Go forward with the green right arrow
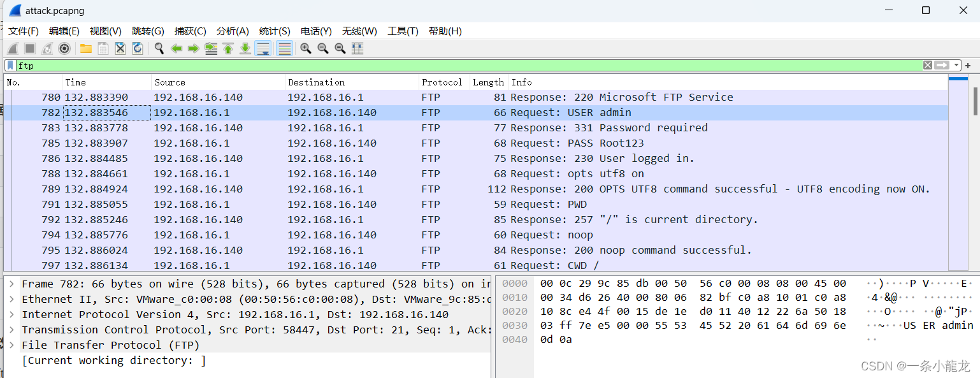 pyautogui.click(x=194, y=48)
